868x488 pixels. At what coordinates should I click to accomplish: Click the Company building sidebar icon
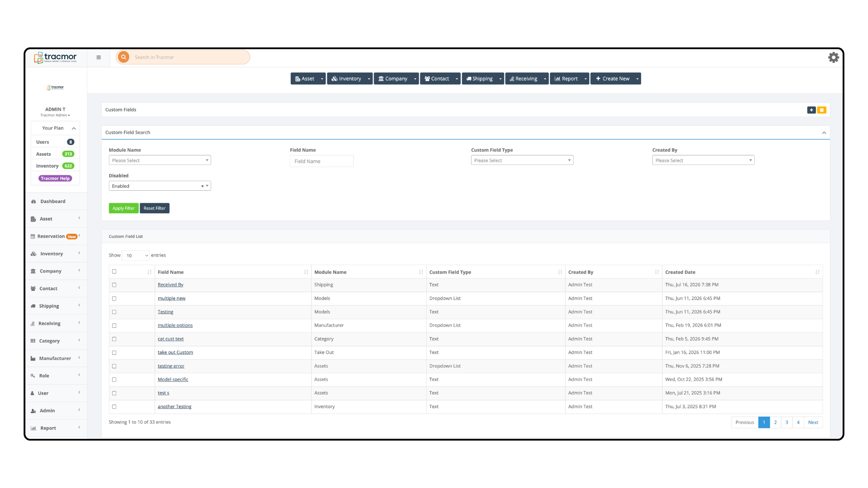coord(33,271)
